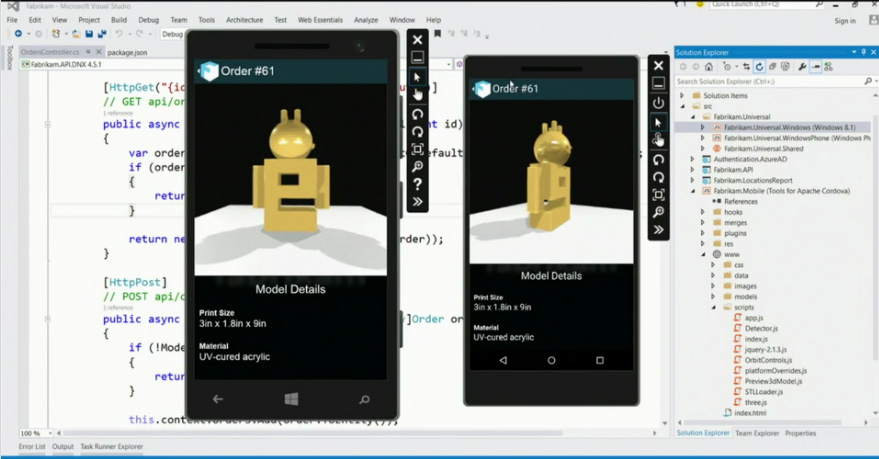The image size is (879, 459).
Task: Rotate Windows Phone emulator left
Action: coord(418,114)
